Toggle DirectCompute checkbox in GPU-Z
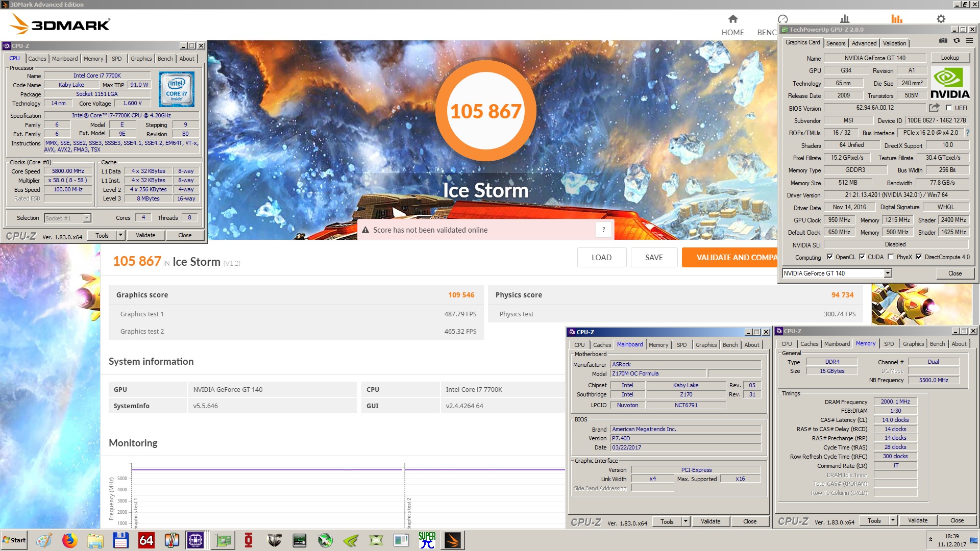This screenshot has height=551, width=980. pos(919,257)
